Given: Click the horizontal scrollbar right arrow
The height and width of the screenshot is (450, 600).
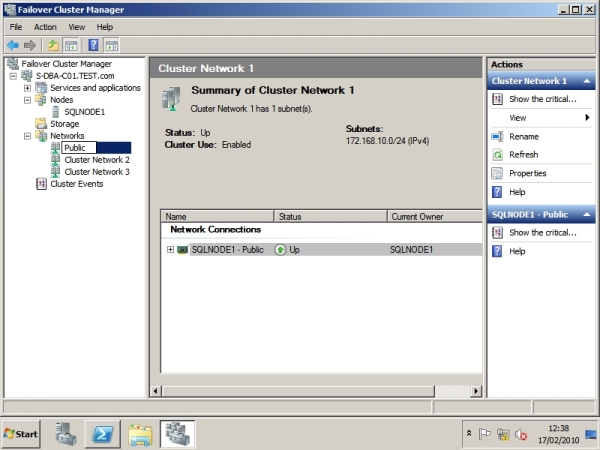Looking at the screenshot, I should [476, 391].
